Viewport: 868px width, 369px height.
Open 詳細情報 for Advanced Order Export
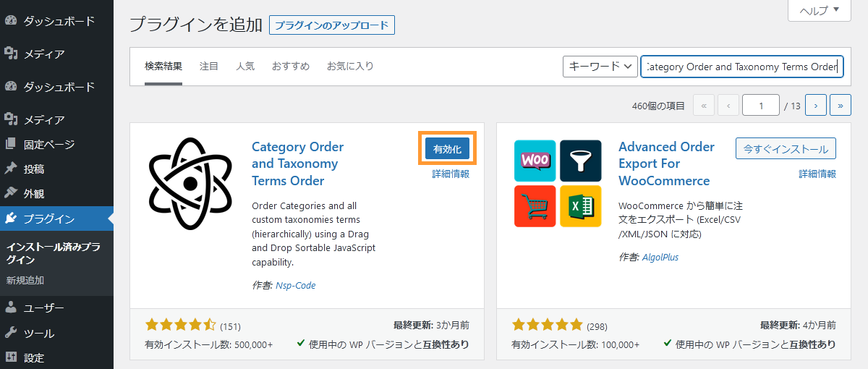[817, 174]
